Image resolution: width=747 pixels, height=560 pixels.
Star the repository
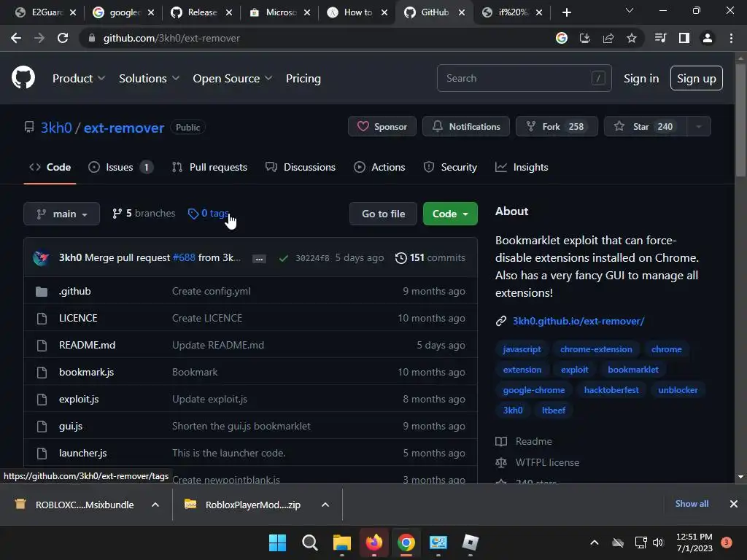click(x=646, y=127)
